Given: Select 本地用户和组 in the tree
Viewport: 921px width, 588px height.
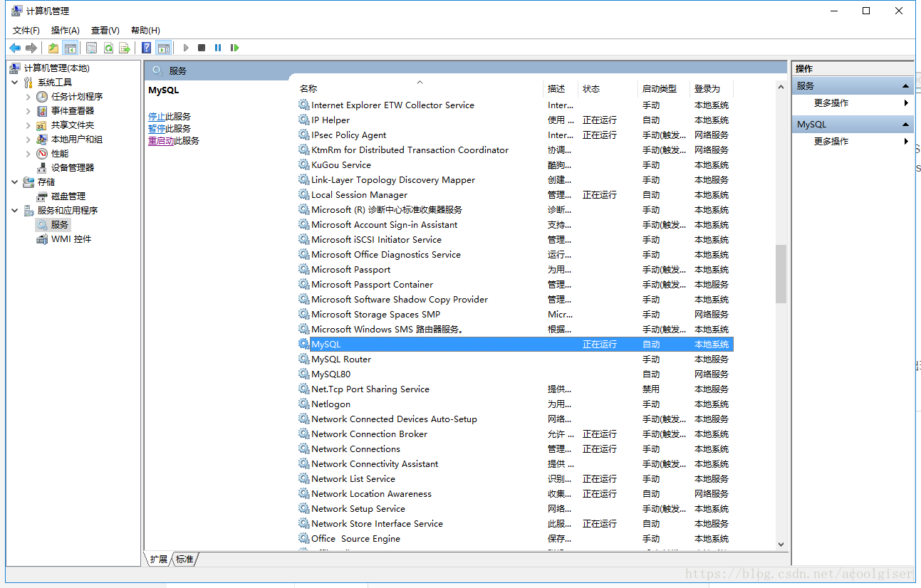Looking at the screenshot, I should click(77, 139).
